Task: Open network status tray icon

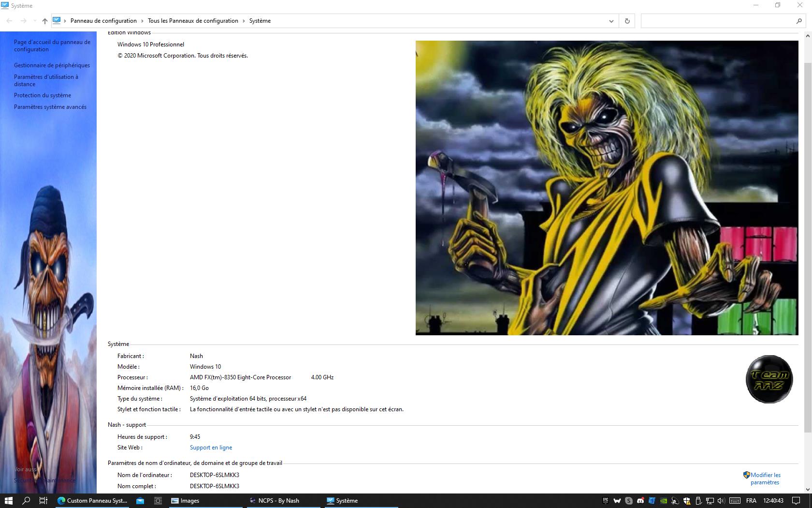Action: point(710,501)
